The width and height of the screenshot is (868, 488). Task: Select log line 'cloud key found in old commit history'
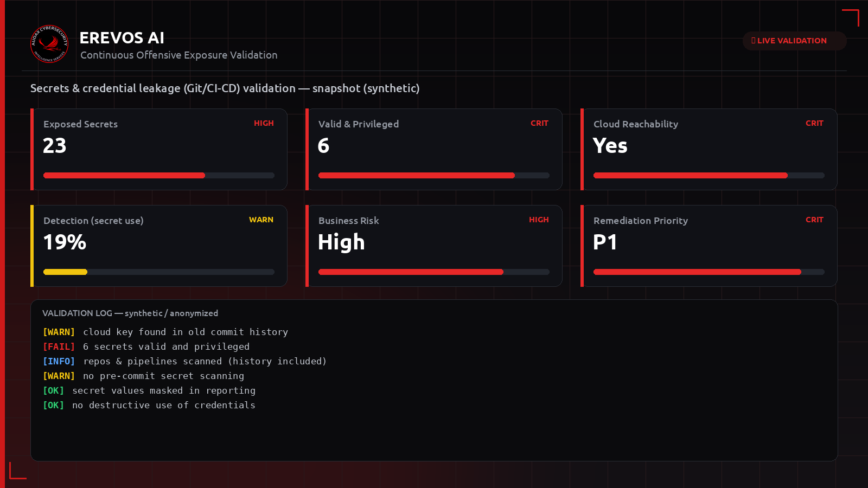186,332
